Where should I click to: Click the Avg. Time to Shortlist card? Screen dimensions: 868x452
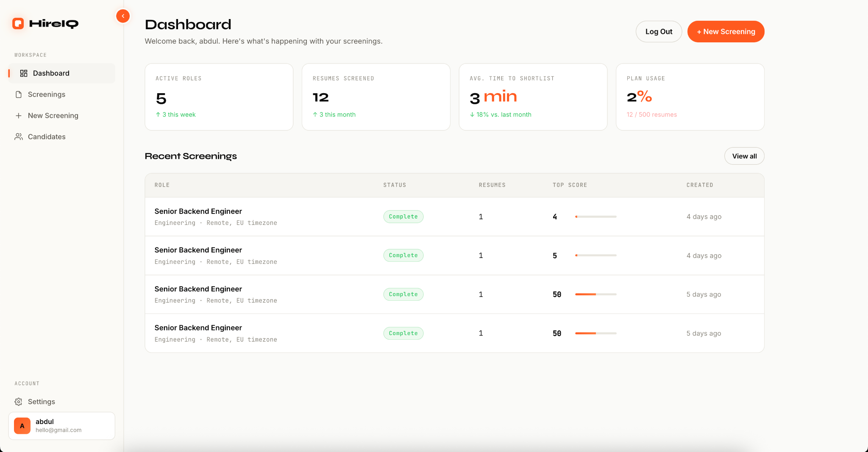pyautogui.click(x=533, y=97)
